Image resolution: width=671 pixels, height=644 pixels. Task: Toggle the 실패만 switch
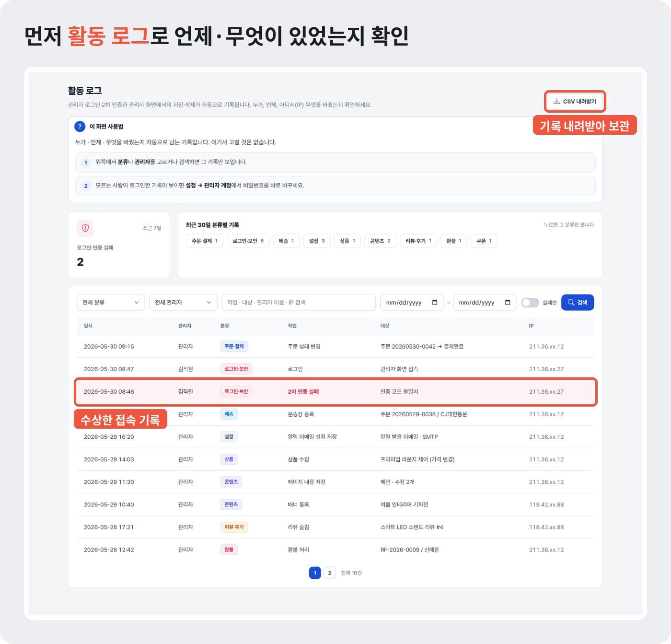[530, 303]
